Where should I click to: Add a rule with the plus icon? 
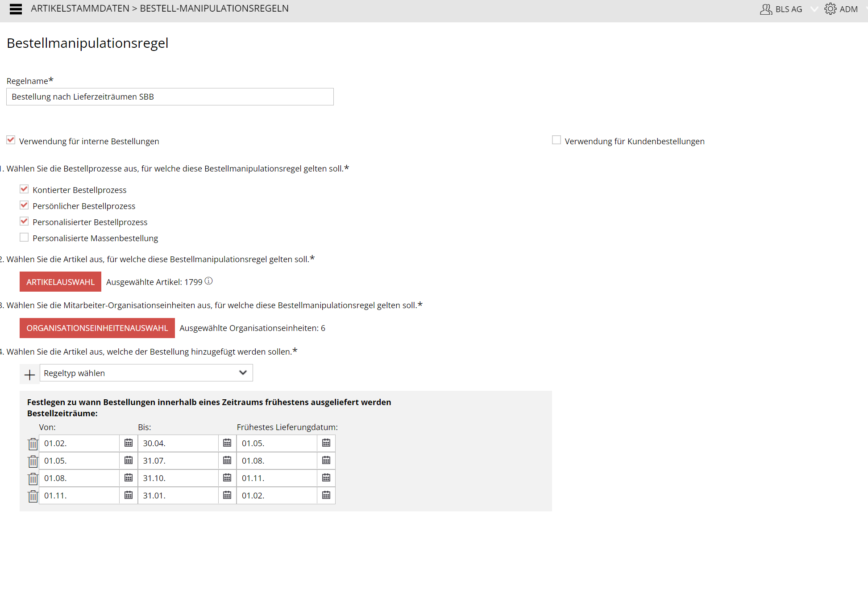tap(29, 374)
